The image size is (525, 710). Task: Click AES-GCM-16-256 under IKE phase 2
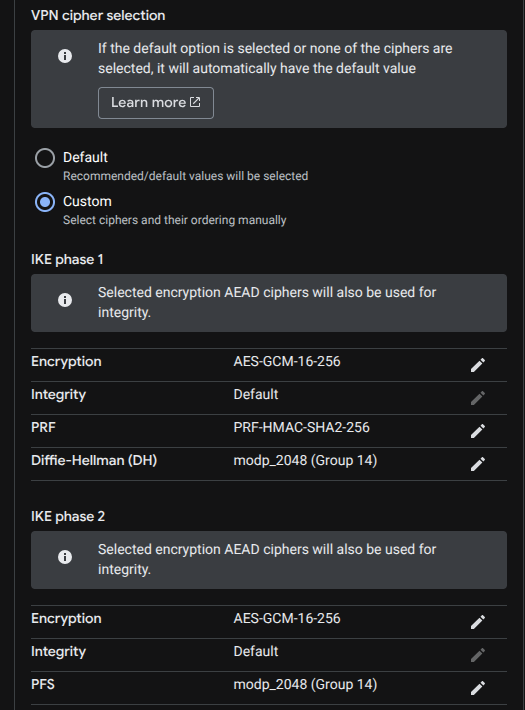[287, 619]
